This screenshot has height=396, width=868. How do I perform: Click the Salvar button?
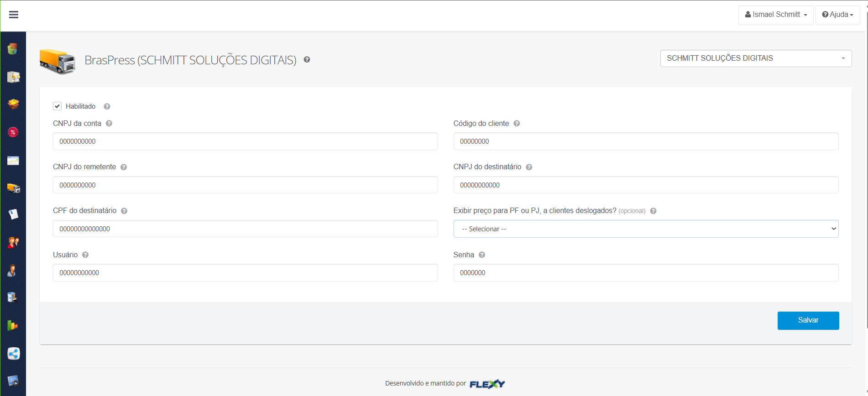pos(808,320)
